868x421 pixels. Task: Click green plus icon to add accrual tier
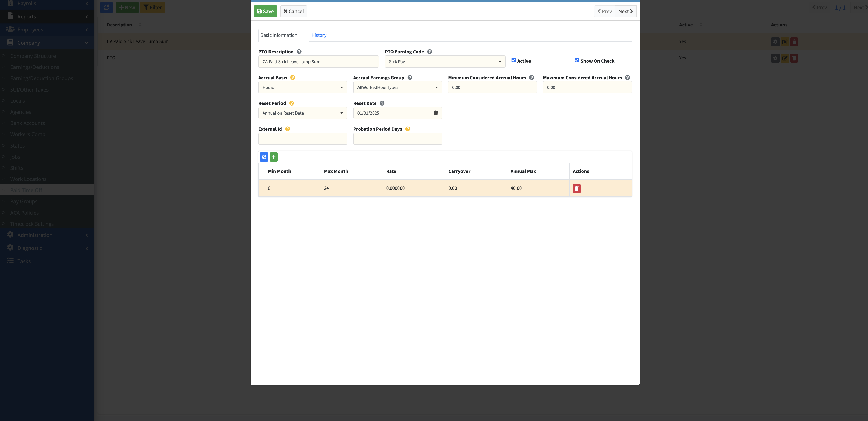pyautogui.click(x=274, y=157)
